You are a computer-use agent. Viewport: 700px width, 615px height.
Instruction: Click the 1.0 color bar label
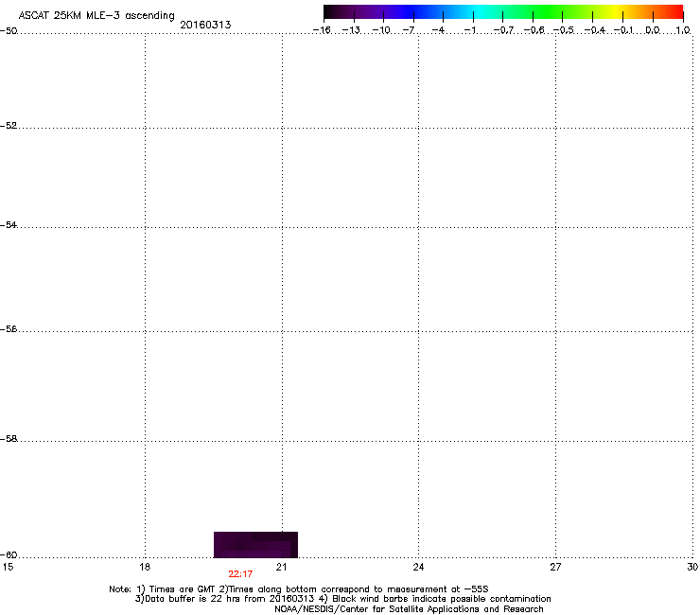683,30
